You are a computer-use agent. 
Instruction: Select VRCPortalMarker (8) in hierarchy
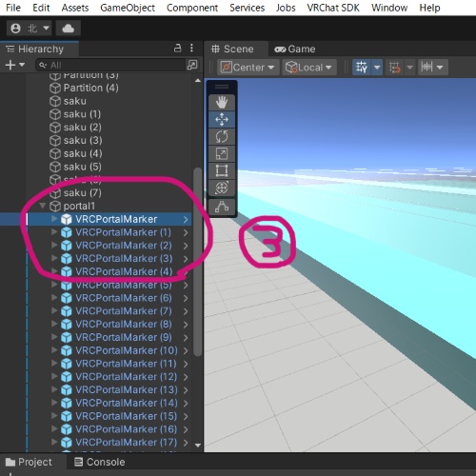click(x=124, y=325)
